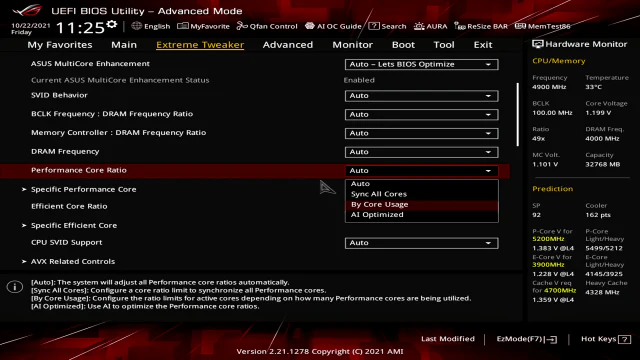The height and width of the screenshot is (360, 640).
Task: Switch to EzMode(F7)
Action: click(527, 339)
